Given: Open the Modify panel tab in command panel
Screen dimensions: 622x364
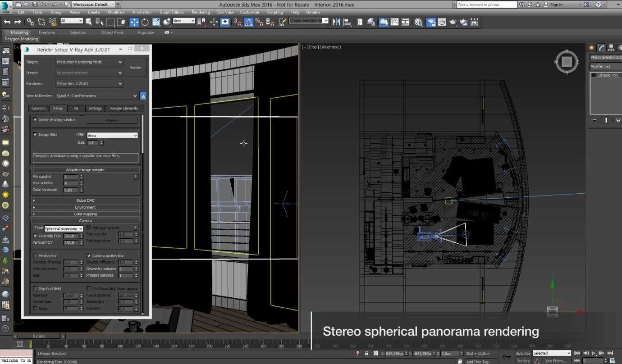Looking at the screenshot, I should point(602,48).
